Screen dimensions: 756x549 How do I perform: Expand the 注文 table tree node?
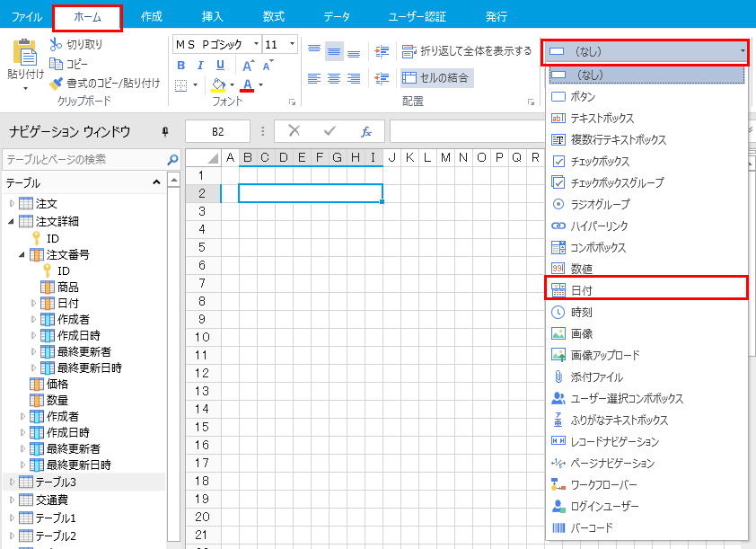12,204
